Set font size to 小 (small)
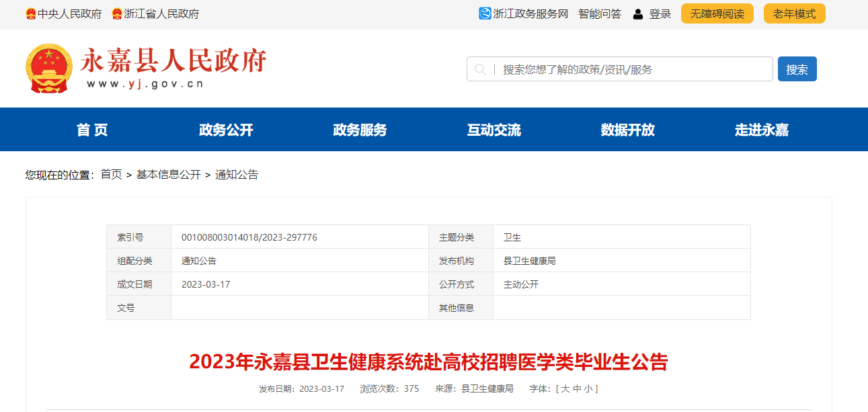Screen dimensions: 868x412 click(x=588, y=388)
